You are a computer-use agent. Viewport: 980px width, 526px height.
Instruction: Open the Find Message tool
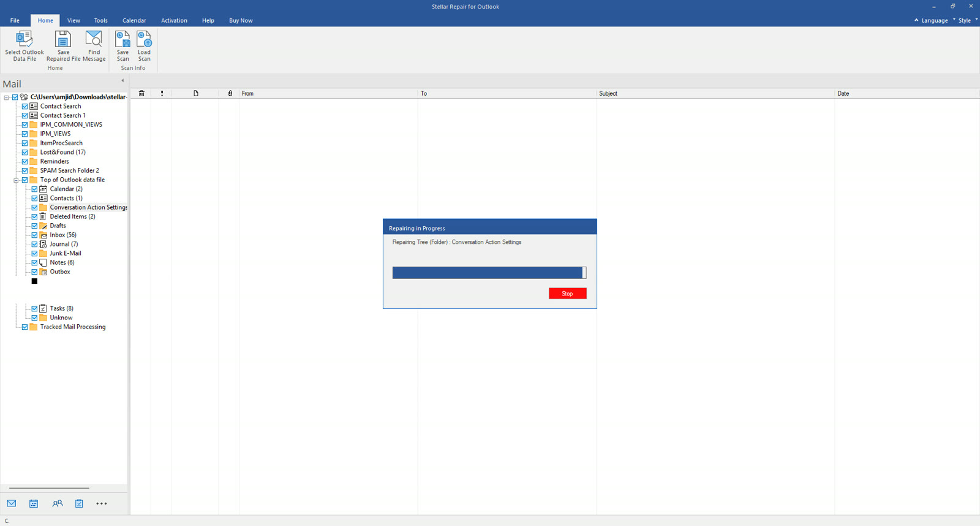94,46
